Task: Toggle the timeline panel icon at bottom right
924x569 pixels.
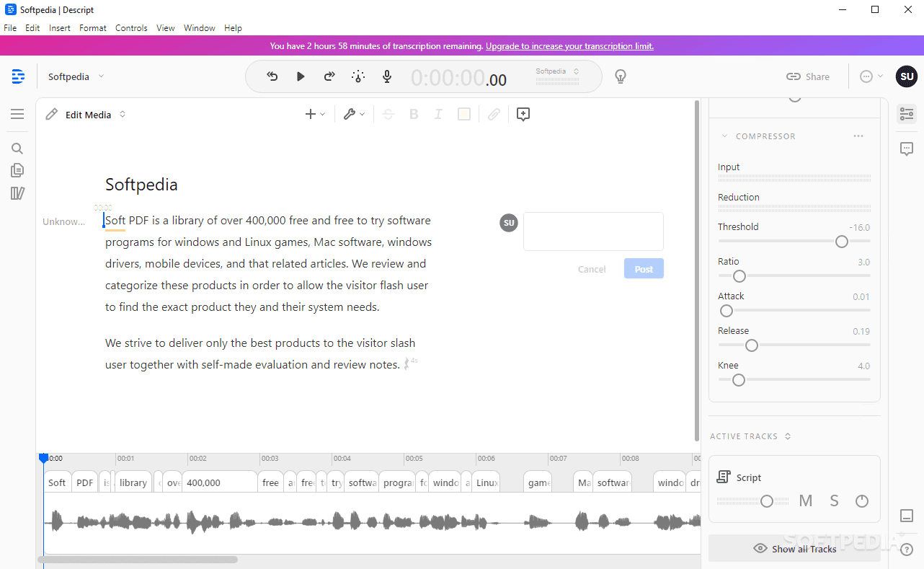Action: (x=907, y=516)
